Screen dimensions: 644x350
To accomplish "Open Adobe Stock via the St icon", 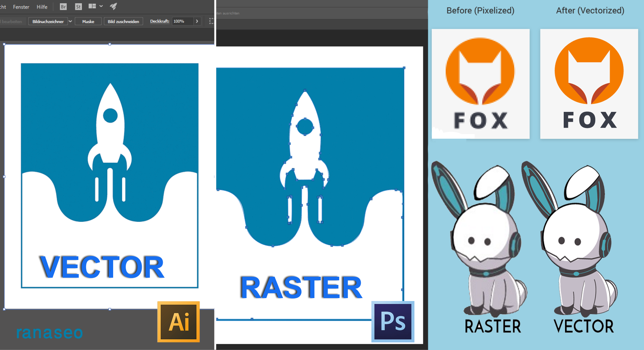I will (78, 6).
